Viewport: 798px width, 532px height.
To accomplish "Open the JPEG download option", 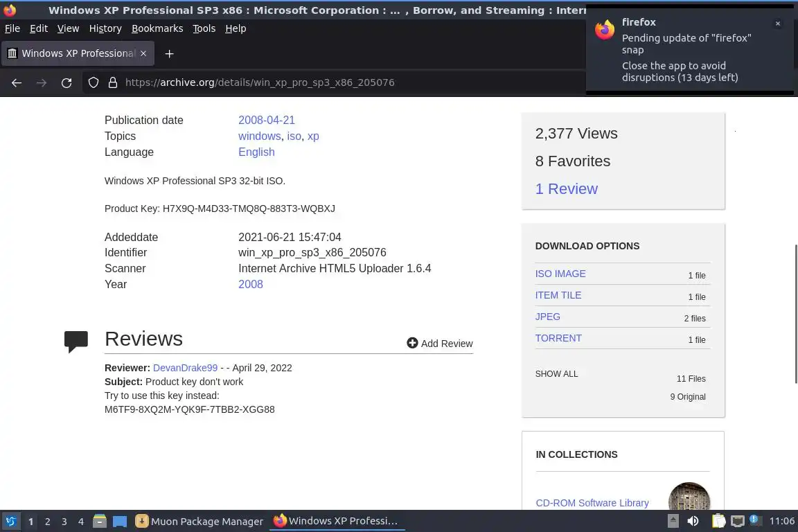I will point(548,317).
